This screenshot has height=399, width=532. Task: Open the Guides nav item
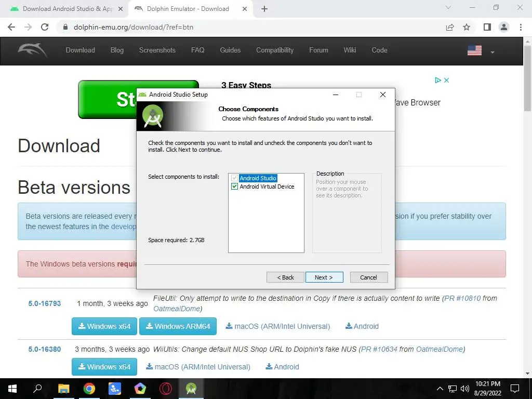(230, 50)
